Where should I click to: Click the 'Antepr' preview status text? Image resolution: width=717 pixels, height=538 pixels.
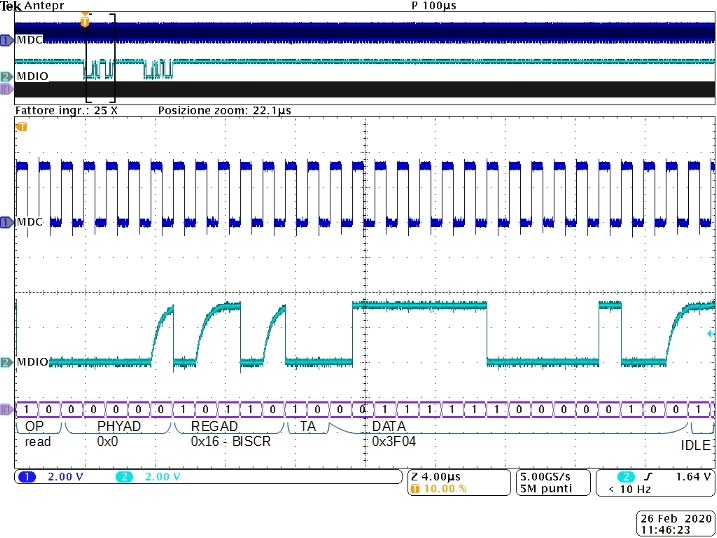tap(44, 5)
